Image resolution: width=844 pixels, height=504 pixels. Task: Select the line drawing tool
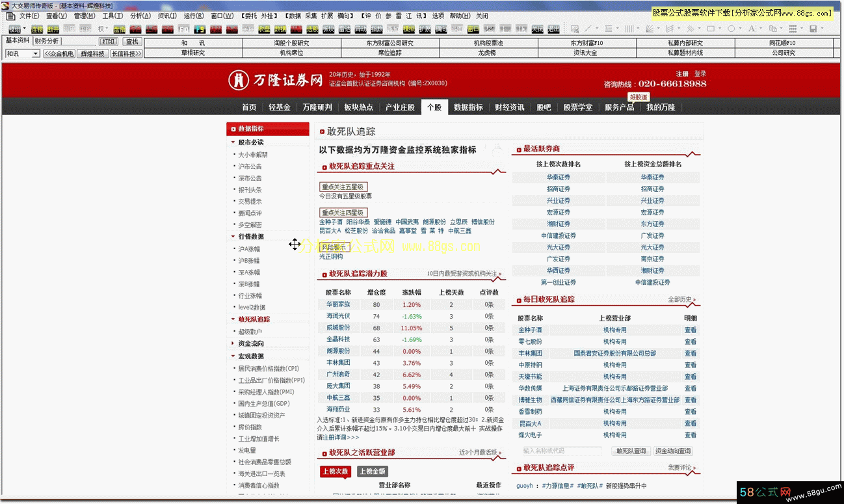tap(588, 29)
